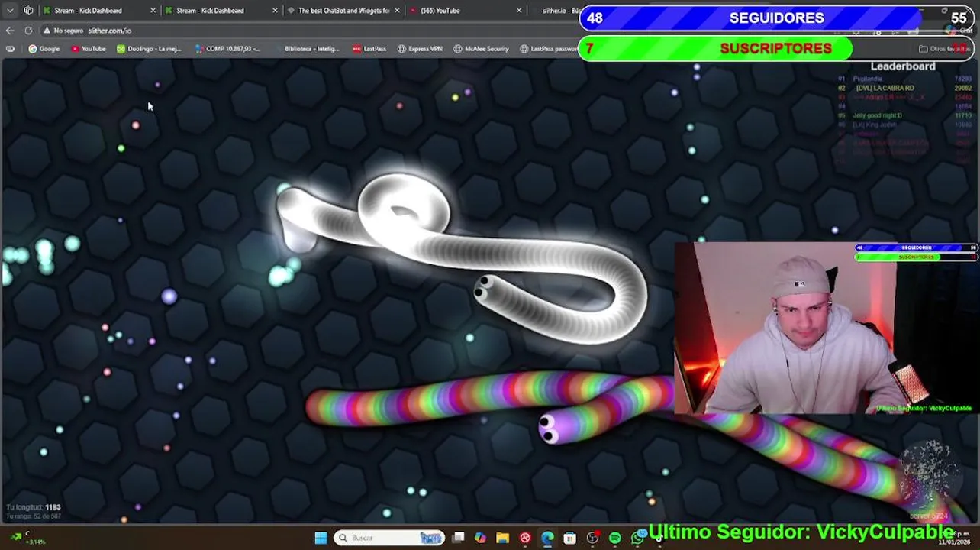Open WhatsApp from the taskbar
This screenshot has width=980, height=550.
637,539
